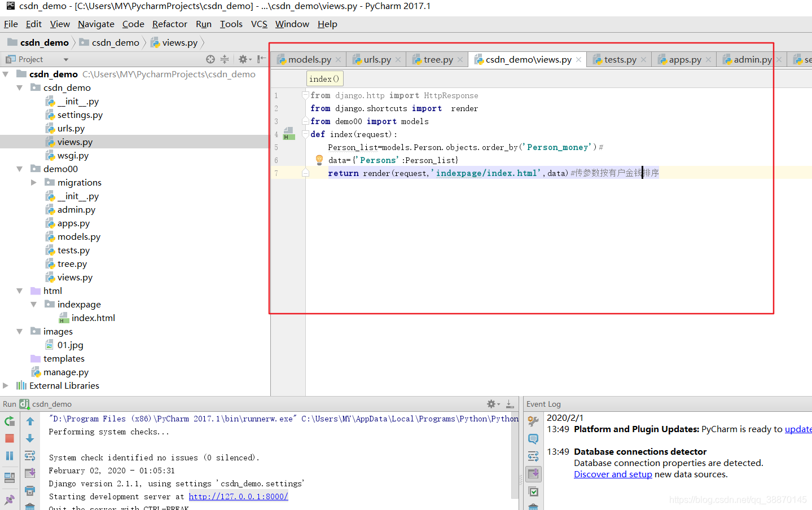Collapse the csdn_demo root project node

(x=6, y=74)
